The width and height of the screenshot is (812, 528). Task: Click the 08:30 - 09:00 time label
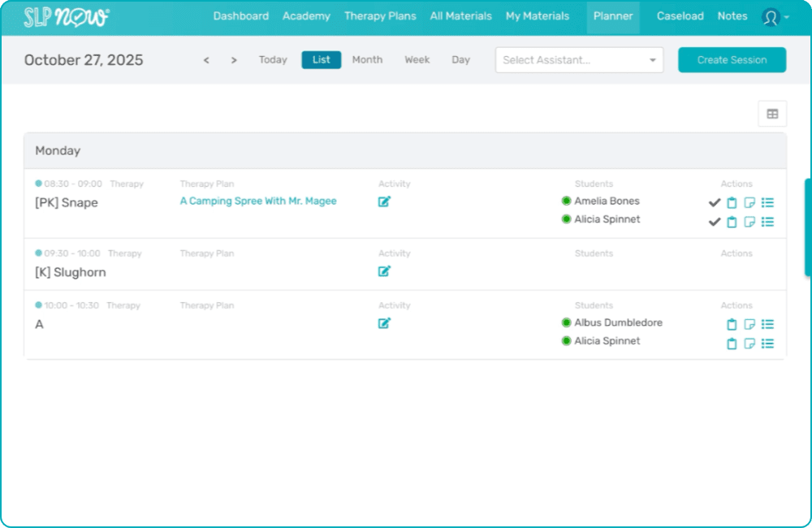73,184
